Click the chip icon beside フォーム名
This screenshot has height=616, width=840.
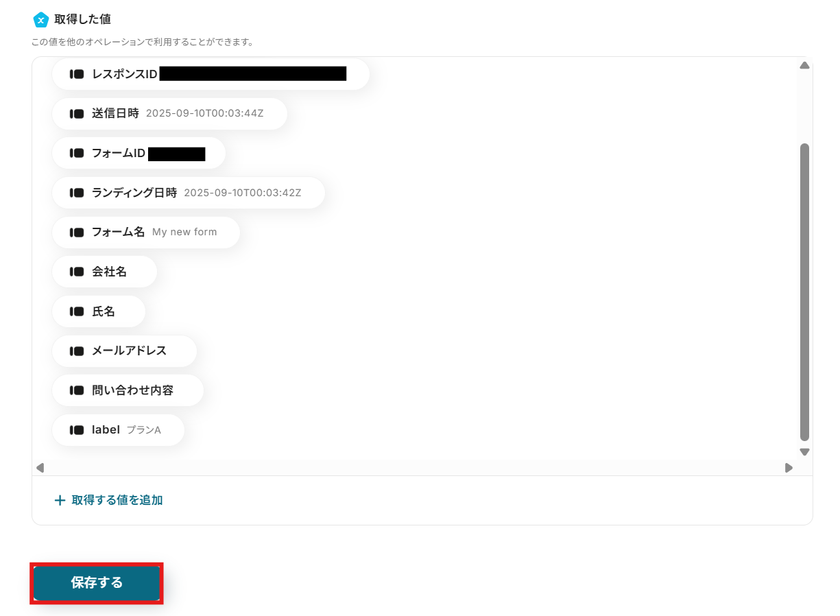click(x=77, y=233)
